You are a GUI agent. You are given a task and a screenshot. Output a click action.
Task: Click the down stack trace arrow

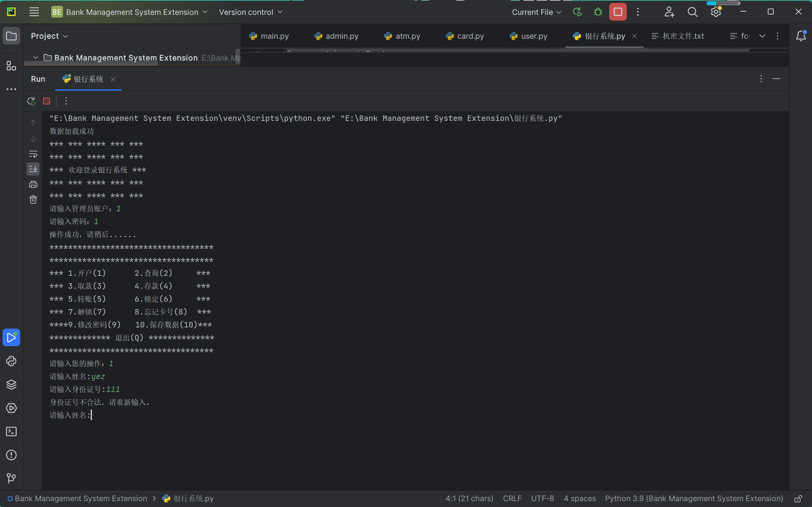pos(33,138)
